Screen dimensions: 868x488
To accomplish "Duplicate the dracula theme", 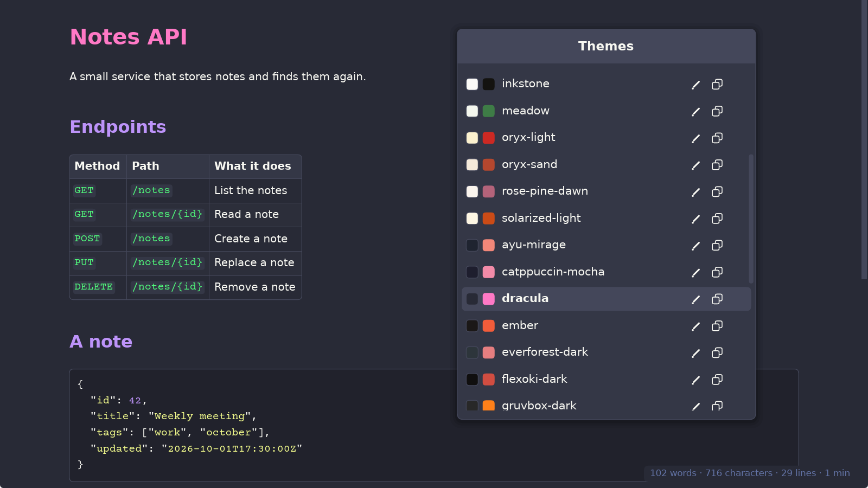I will (717, 299).
